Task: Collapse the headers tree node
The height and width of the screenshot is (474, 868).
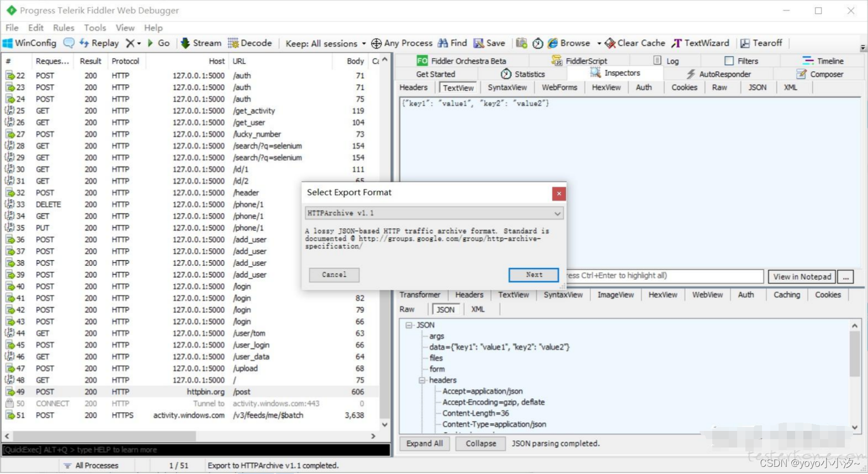Action: click(x=422, y=380)
